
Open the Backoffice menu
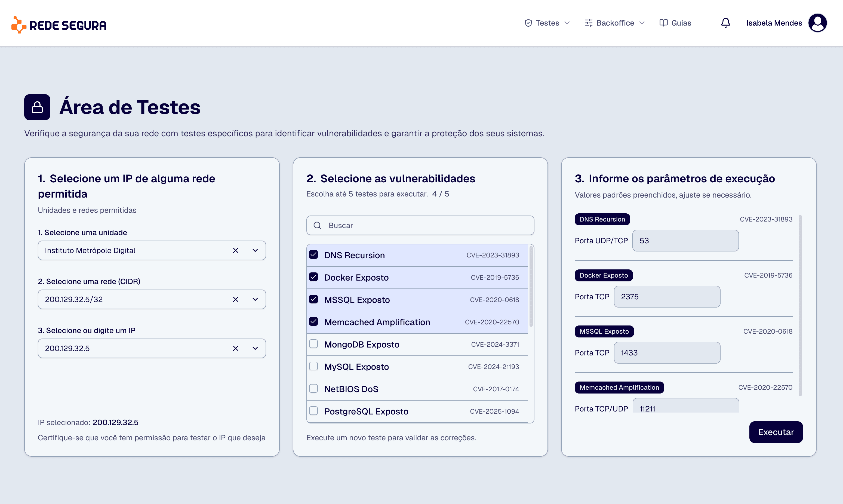(x=615, y=23)
